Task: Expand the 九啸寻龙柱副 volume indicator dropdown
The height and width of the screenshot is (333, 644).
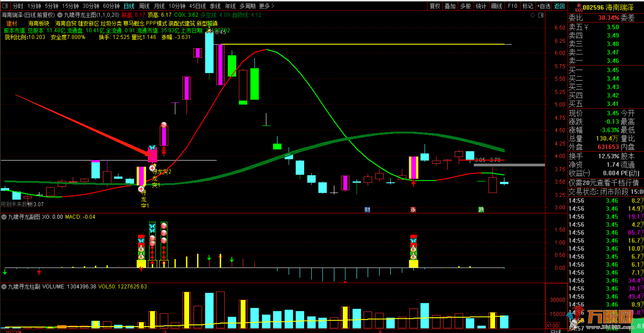Action: [4, 286]
